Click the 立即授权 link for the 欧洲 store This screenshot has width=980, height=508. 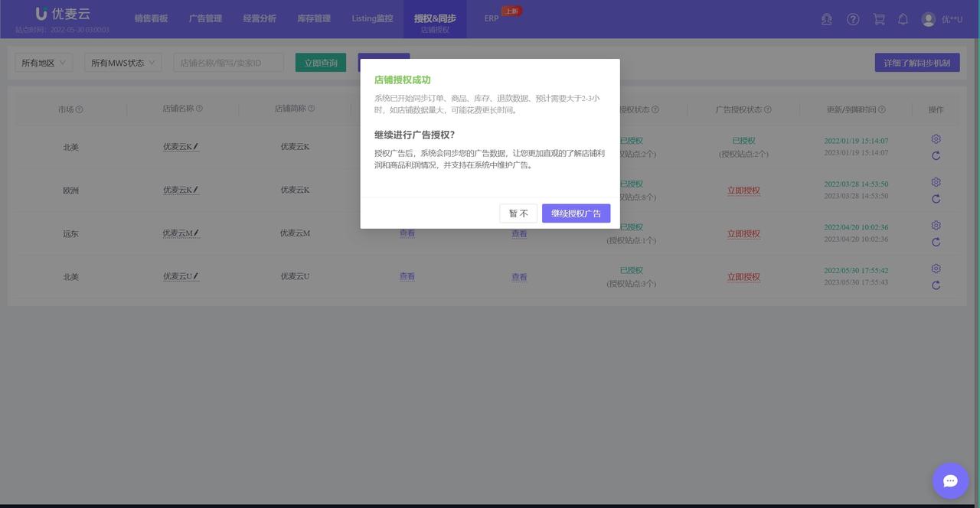coord(743,190)
